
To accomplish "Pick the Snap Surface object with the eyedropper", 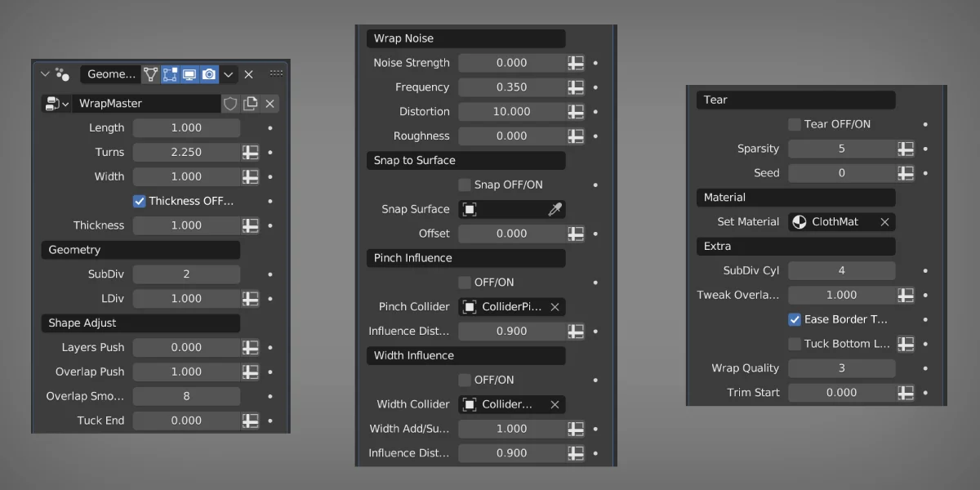I will tap(556, 209).
